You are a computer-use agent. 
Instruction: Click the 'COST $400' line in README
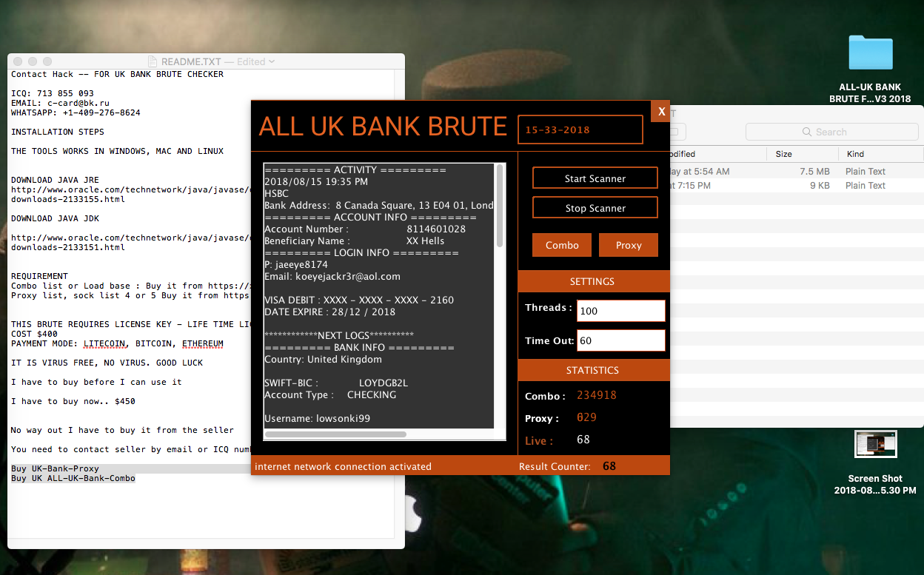click(x=34, y=334)
